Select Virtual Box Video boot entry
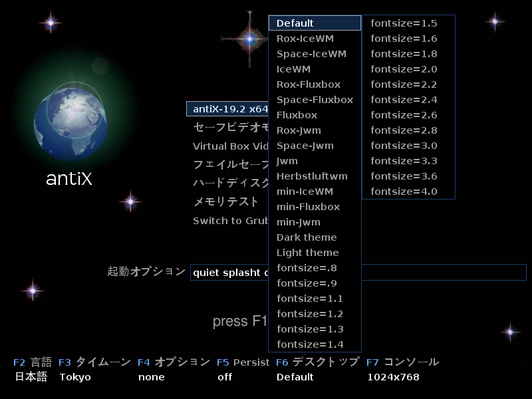Screen dimensions: 532x399 tap(231, 146)
